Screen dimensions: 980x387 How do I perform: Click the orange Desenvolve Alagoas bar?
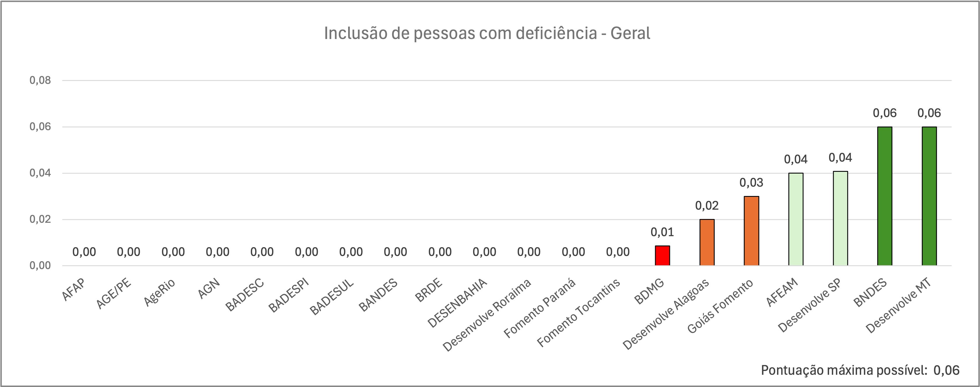point(707,242)
